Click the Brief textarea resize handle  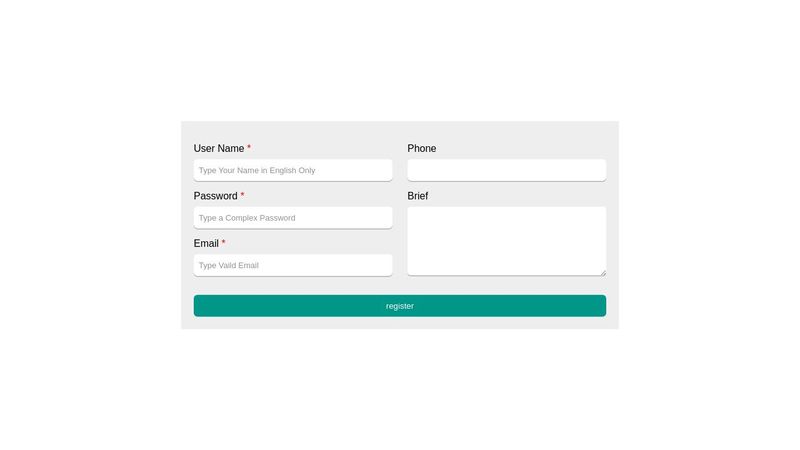coord(602,272)
